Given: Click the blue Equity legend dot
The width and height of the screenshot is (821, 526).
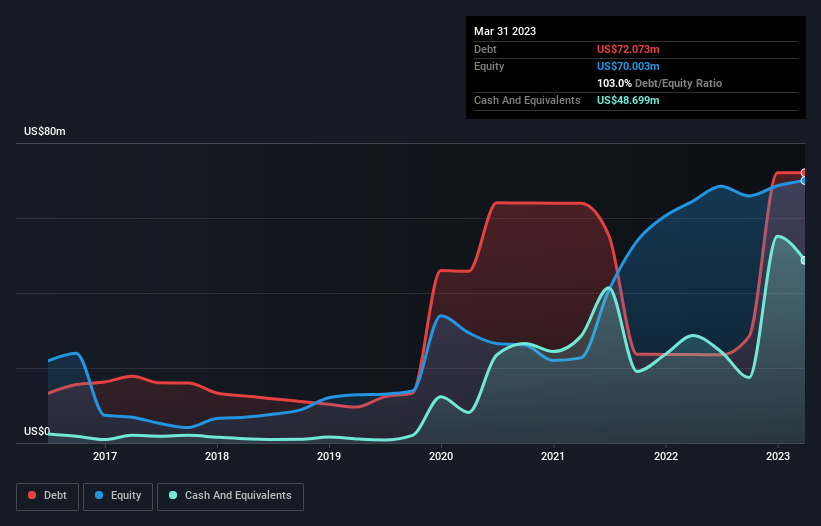Looking at the screenshot, I should [99, 495].
